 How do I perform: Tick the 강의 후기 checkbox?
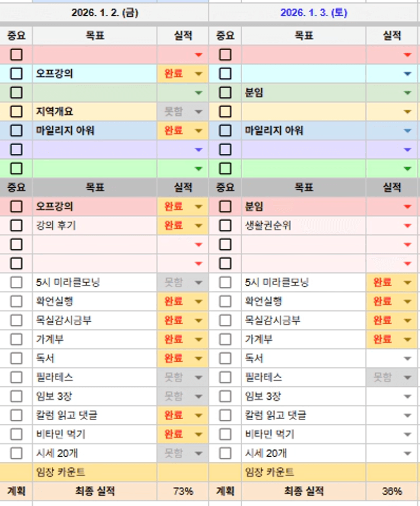pos(16,225)
